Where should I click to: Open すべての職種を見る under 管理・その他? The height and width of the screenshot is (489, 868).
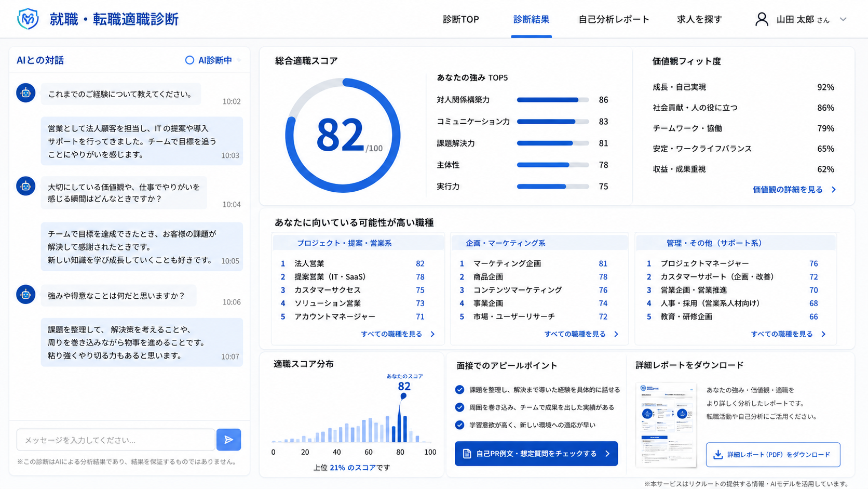[782, 334]
